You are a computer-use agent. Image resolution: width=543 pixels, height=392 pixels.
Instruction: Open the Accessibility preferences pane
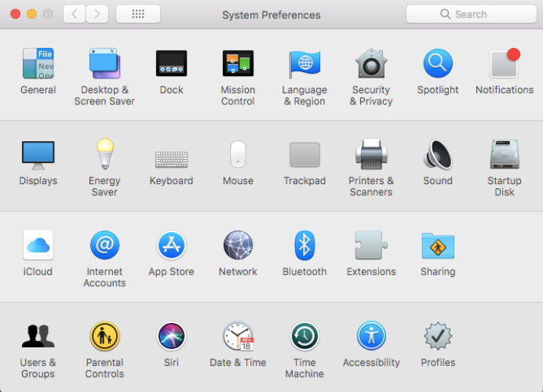click(371, 336)
